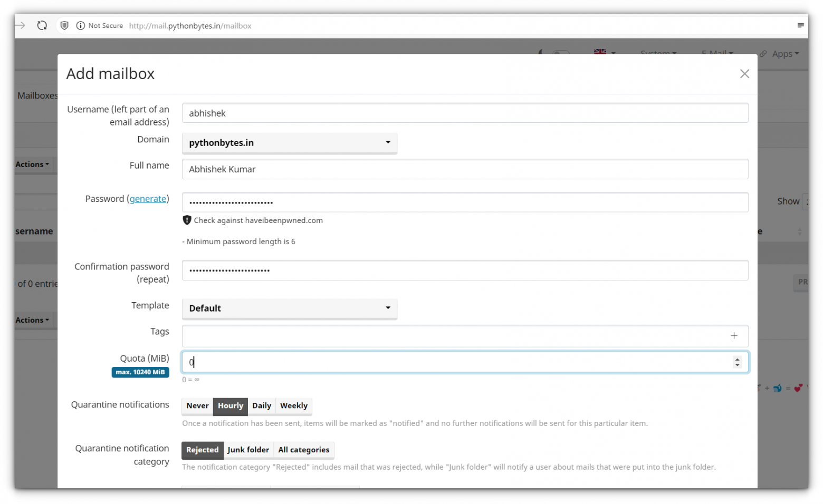Viewport: 823px width, 504px height.
Task: Open the tracking protection shield icon
Action: [64, 25]
